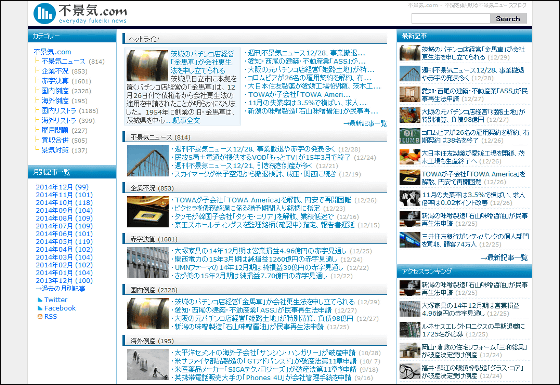Open the Twitter link in the sidebar

pos(52,299)
